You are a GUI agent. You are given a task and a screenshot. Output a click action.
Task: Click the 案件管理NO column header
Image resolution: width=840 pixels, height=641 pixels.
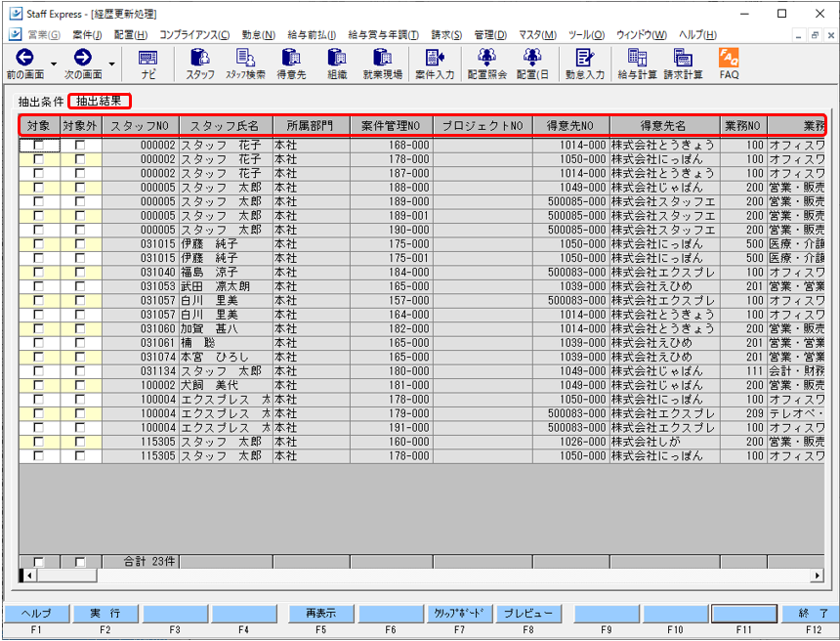point(391,126)
